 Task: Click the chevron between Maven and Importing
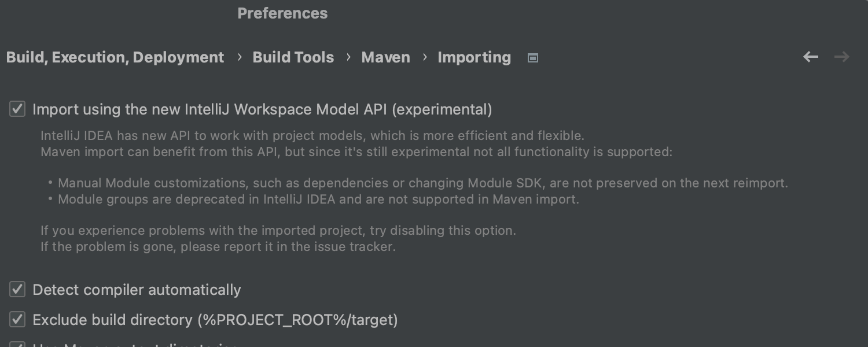pos(425,57)
